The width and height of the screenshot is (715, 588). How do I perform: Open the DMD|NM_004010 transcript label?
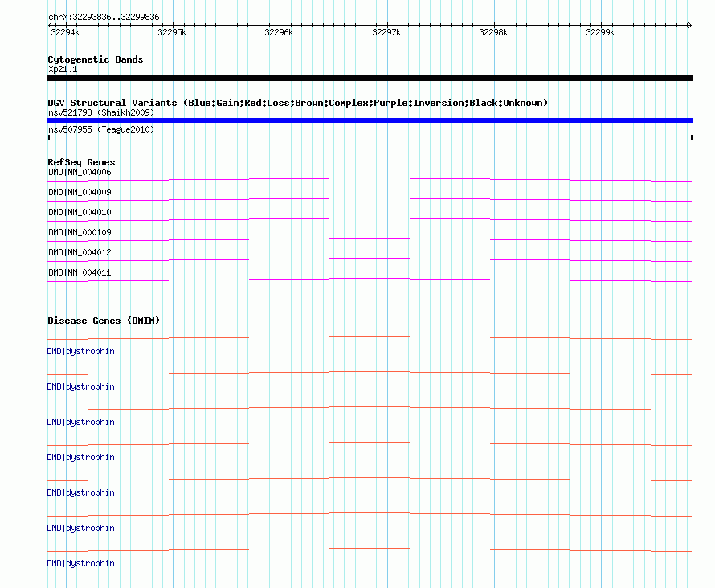pos(80,212)
